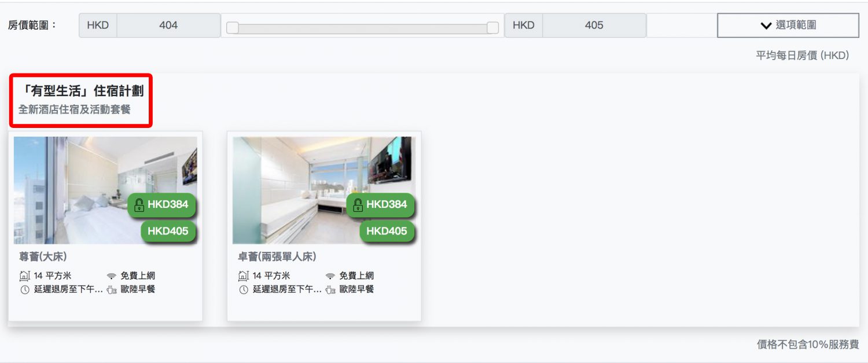Click 14 平方米 on the 尊薈(大床) card
The height and width of the screenshot is (363, 868).
[x=53, y=276]
